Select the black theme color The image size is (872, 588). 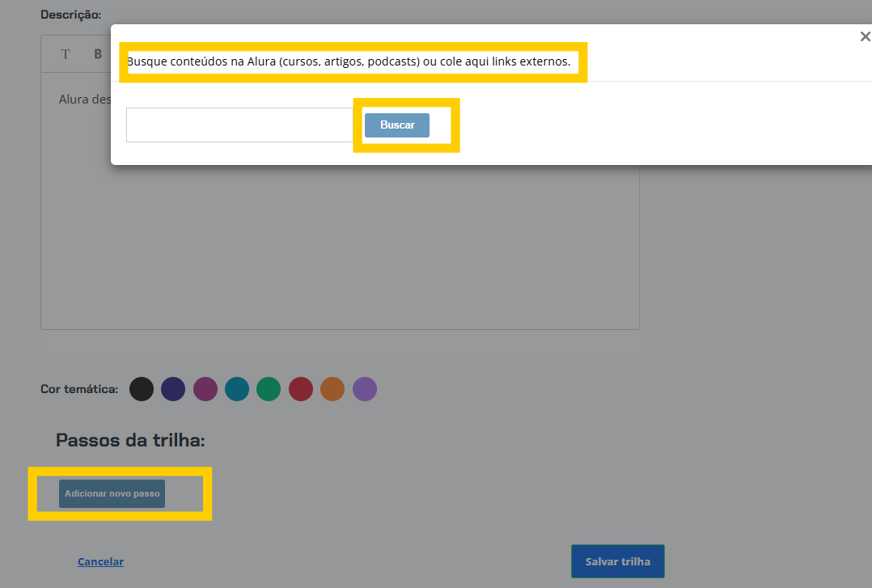pyautogui.click(x=142, y=389)
